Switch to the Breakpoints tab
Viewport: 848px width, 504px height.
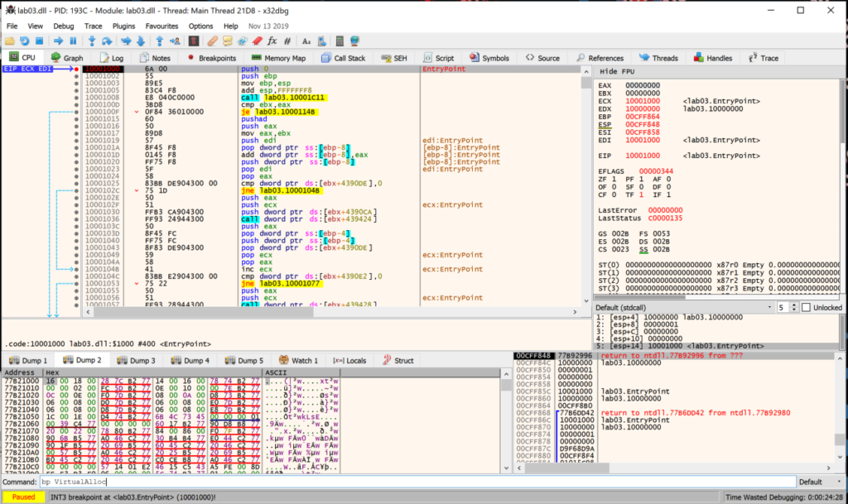pyautogui.click(x=211, y=58)
